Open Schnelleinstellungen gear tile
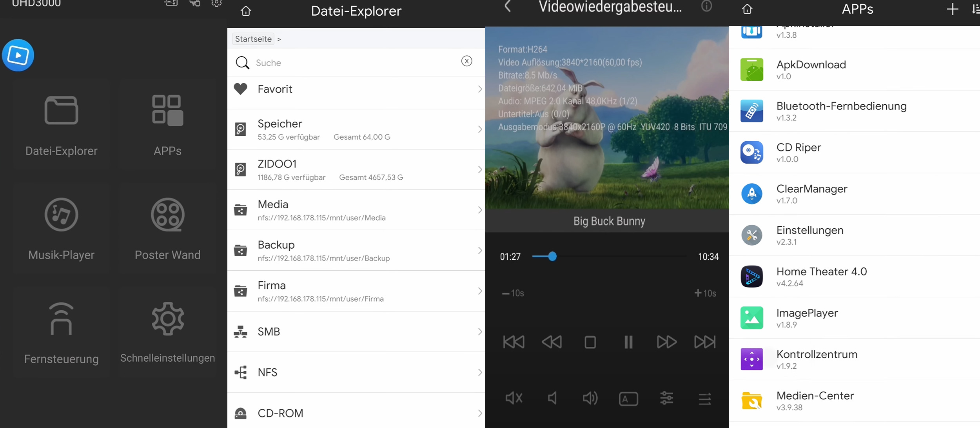The width and height of the screenshot is (980, 428). (168, 333)
